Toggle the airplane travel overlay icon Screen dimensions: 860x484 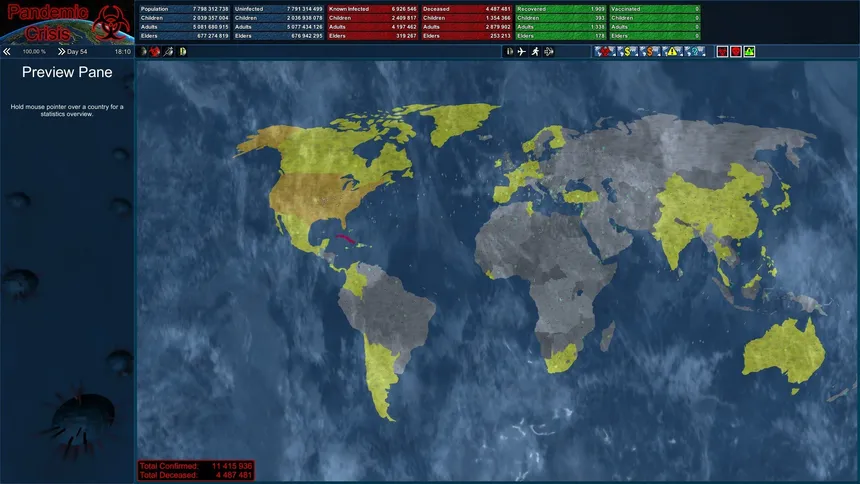click(522, 52)
